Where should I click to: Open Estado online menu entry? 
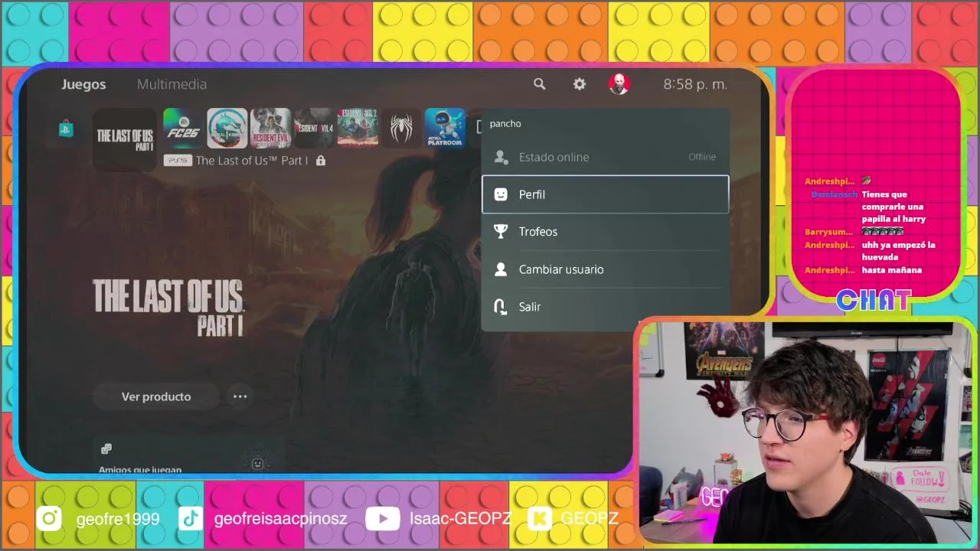(x=605, y=157)
